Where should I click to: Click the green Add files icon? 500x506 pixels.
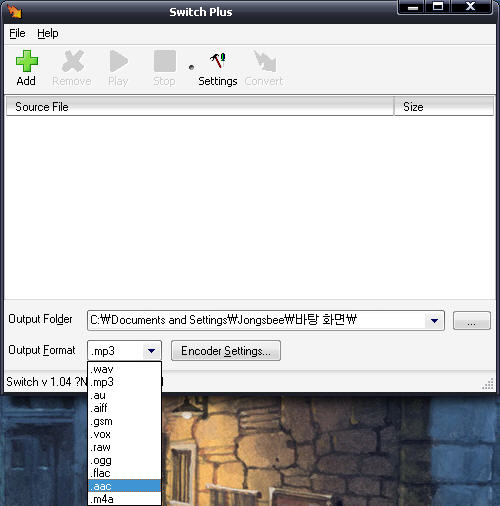coord(27,61)
